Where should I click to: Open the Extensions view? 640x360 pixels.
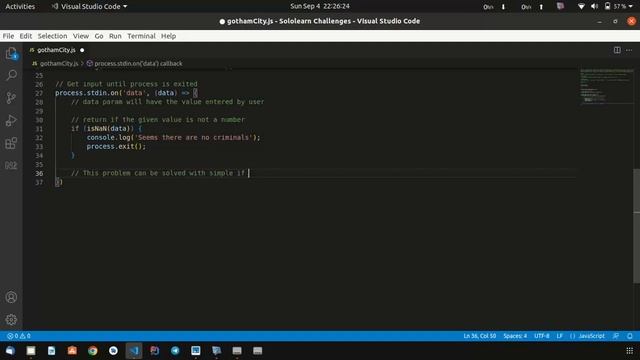[x=11, y=143]
